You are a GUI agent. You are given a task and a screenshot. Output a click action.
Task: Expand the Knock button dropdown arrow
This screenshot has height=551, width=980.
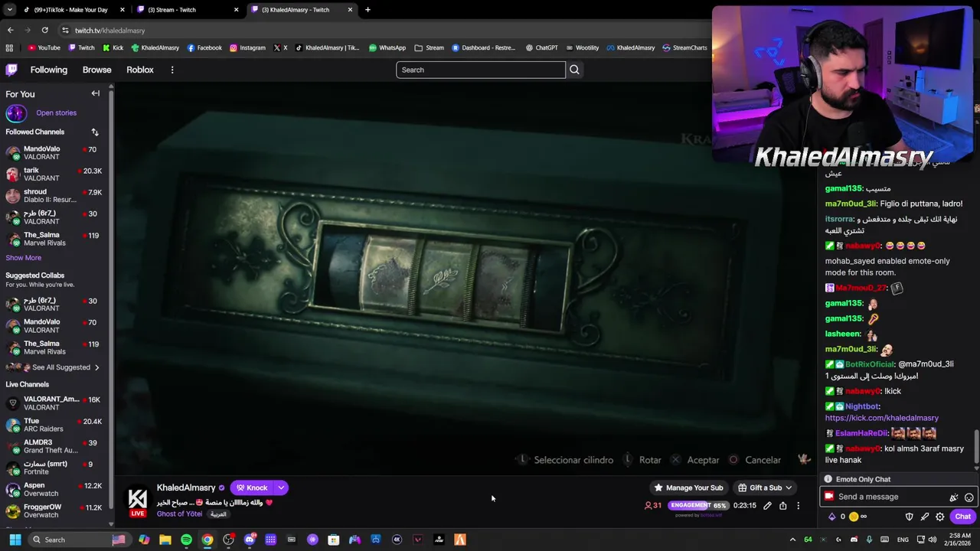[x=281, y=487]
